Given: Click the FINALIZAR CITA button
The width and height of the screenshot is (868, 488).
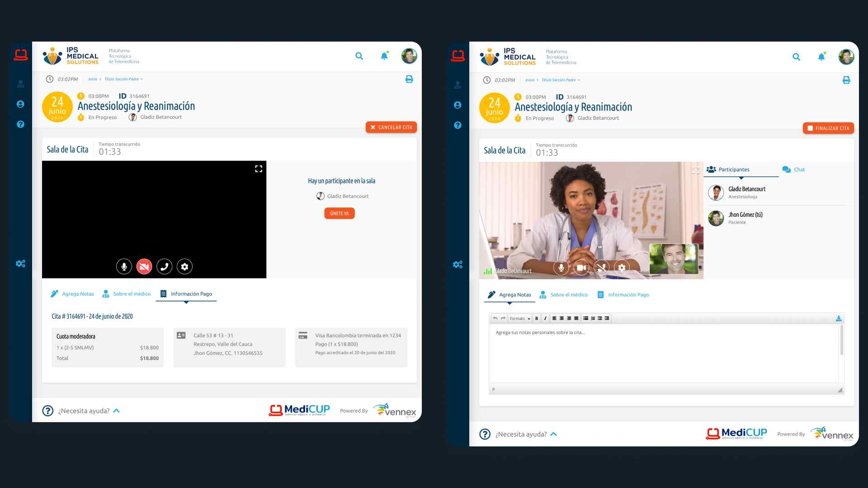Looking at the screenshot, I should (828, 128).
